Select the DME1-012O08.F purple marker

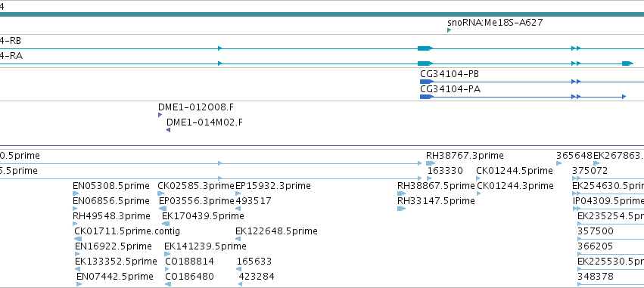[160, 115]
